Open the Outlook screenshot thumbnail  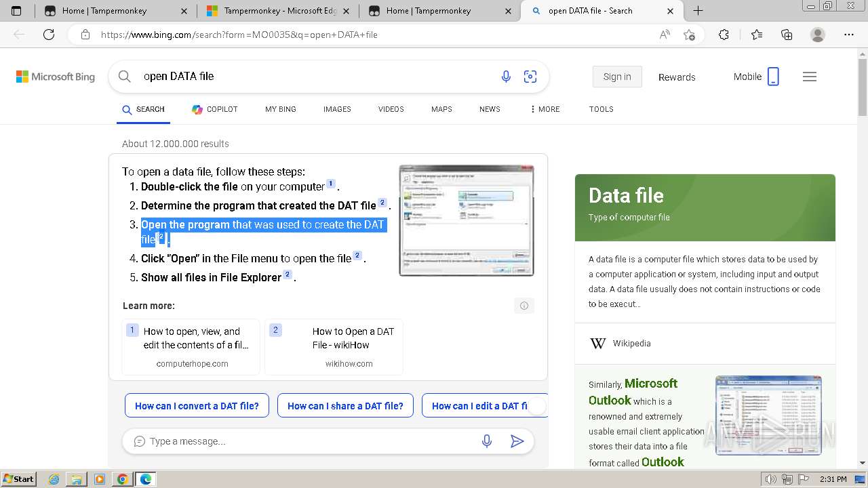tap(768, 415)
